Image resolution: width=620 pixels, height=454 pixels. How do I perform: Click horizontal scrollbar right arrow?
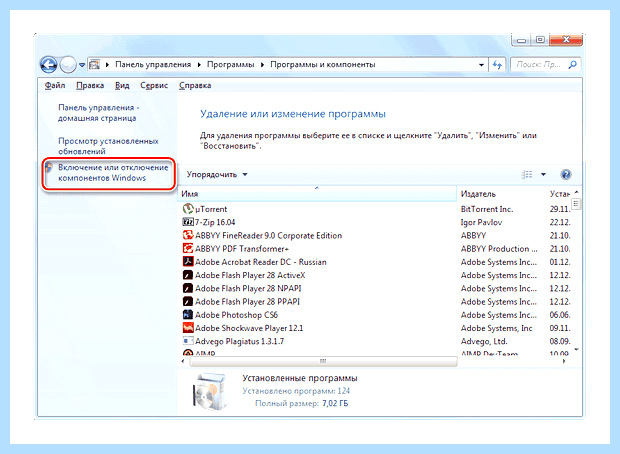pos(564,361)
